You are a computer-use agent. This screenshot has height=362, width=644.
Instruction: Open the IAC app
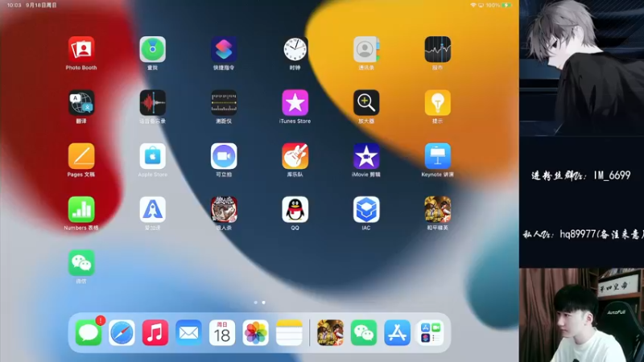click(366, 209)
